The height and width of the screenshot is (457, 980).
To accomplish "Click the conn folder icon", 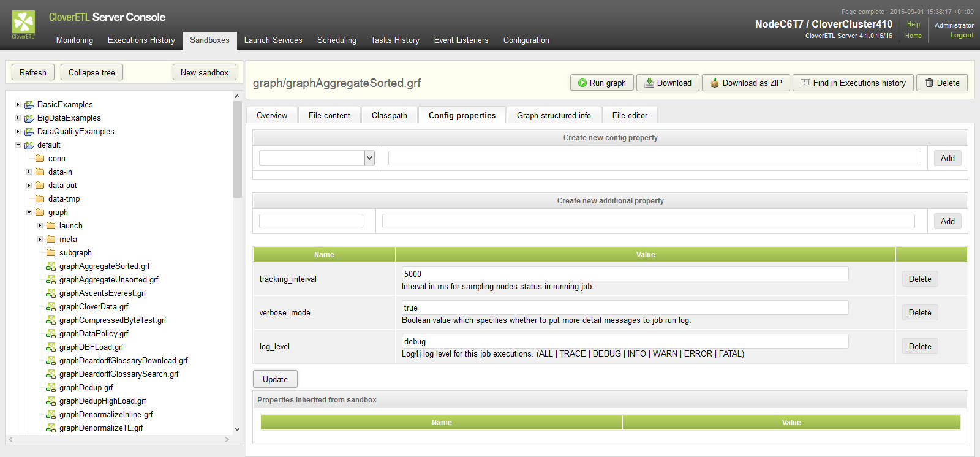I will [40, 159].
